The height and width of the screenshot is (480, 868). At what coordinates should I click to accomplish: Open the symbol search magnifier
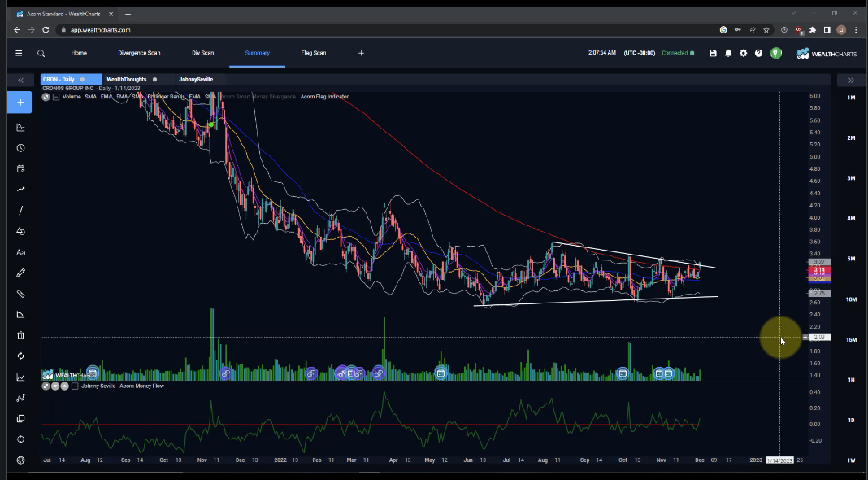(41, 53)
